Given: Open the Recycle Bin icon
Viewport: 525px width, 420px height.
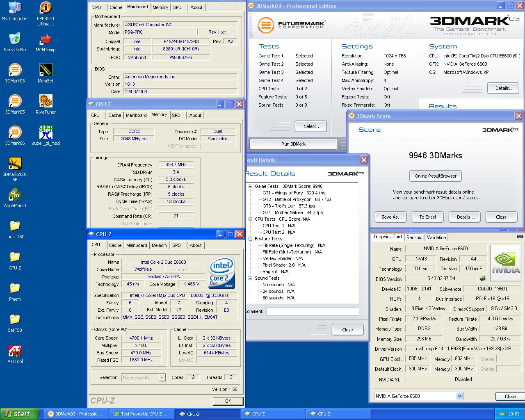Looking at the screenshot, I should [x=15, y=42].
